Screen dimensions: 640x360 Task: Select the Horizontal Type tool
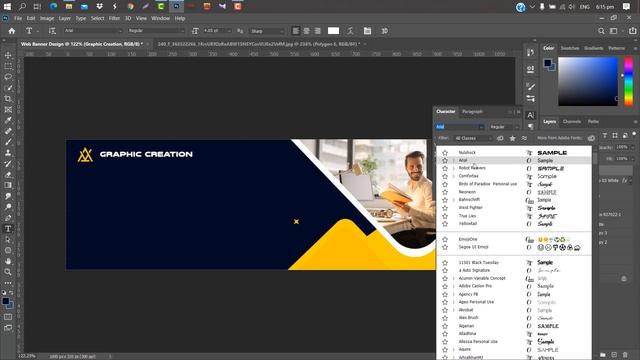(x=8, y=229)
